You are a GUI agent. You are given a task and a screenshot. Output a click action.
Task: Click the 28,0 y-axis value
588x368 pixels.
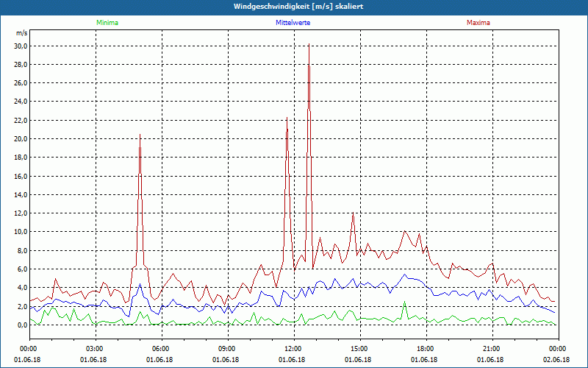click(x=21, y=65)
